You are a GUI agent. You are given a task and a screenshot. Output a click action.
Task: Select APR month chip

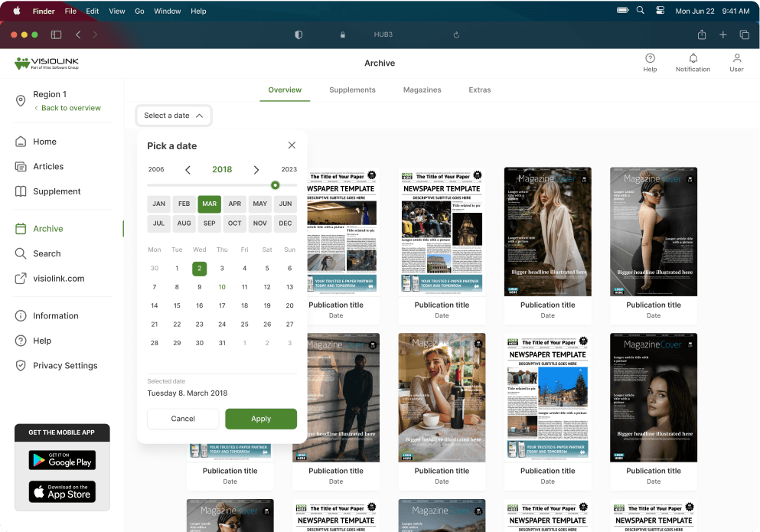click(235, 204)
